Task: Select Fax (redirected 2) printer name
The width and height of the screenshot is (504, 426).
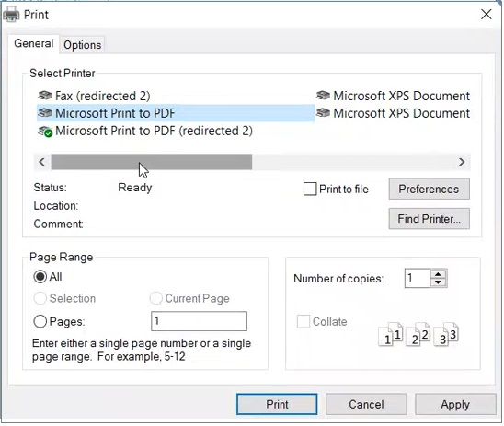Action: (x=102, y=96)
